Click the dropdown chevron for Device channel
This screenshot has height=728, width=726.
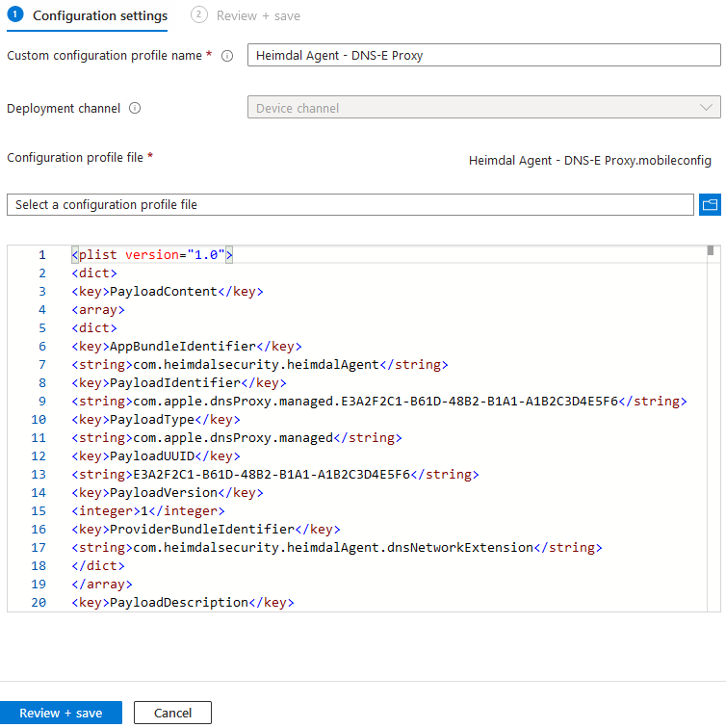706,107
